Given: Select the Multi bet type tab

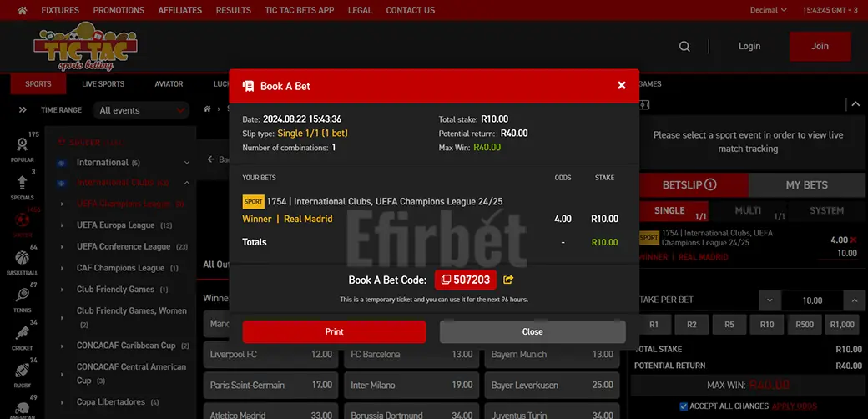Looking at the screenshot, I should pos(749,211).
